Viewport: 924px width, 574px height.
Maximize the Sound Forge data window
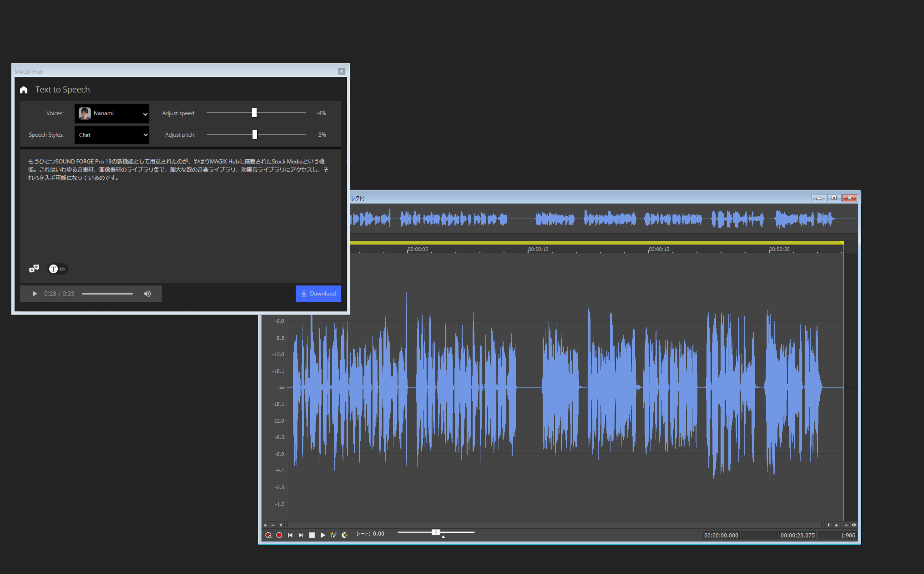tap(834, 198)
